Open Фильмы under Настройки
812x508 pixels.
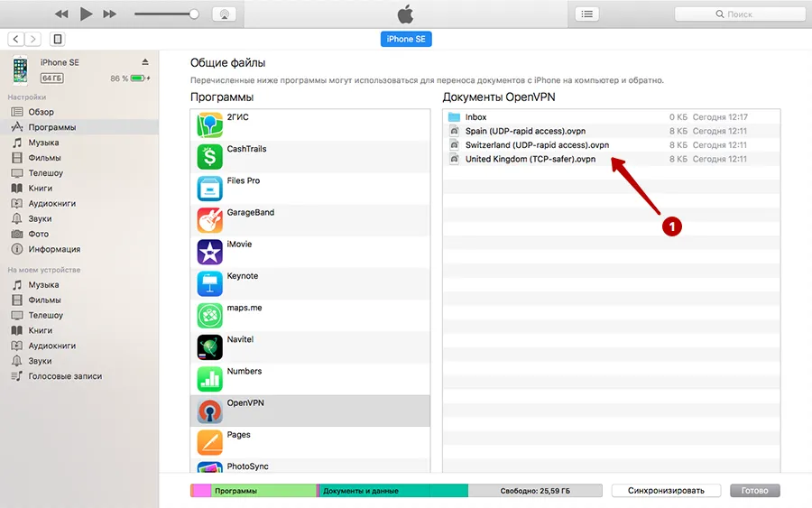pos(79,157)
